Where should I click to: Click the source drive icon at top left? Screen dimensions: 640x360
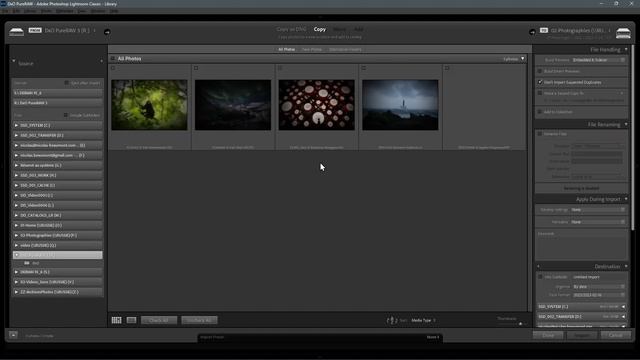(x=16, y=32)
